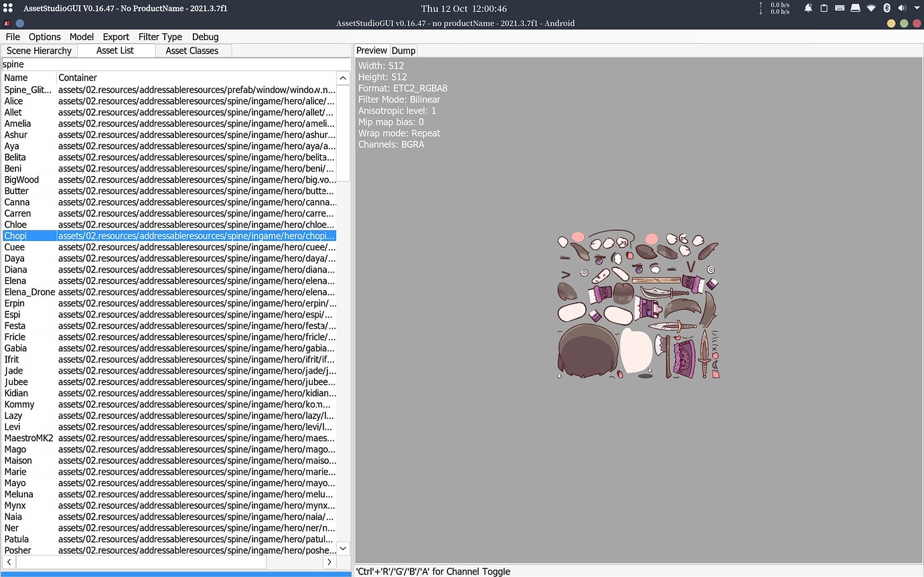Click the Bluetooth icon in the system tray
924x577 pixels.
point(886,8)
